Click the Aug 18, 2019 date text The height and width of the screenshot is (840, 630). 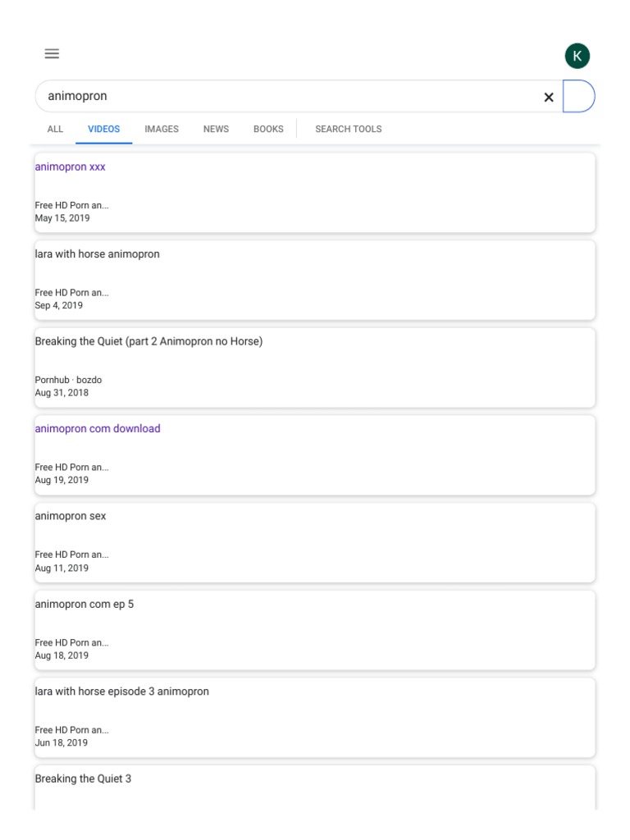tap(62, 655)
